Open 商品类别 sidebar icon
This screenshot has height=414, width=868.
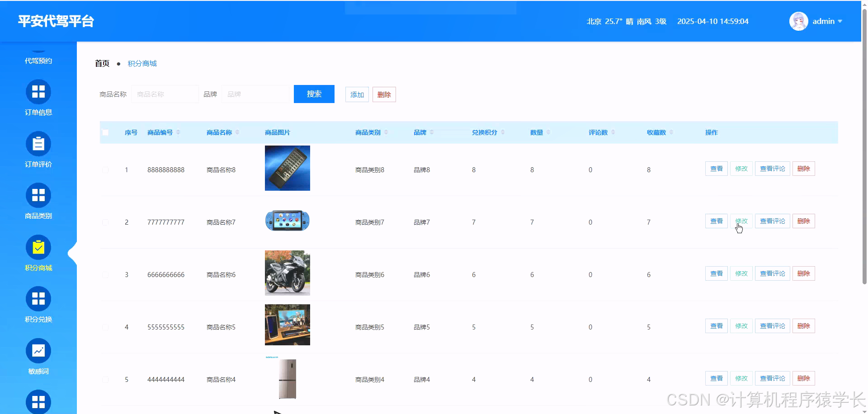[x=38, y=195]
